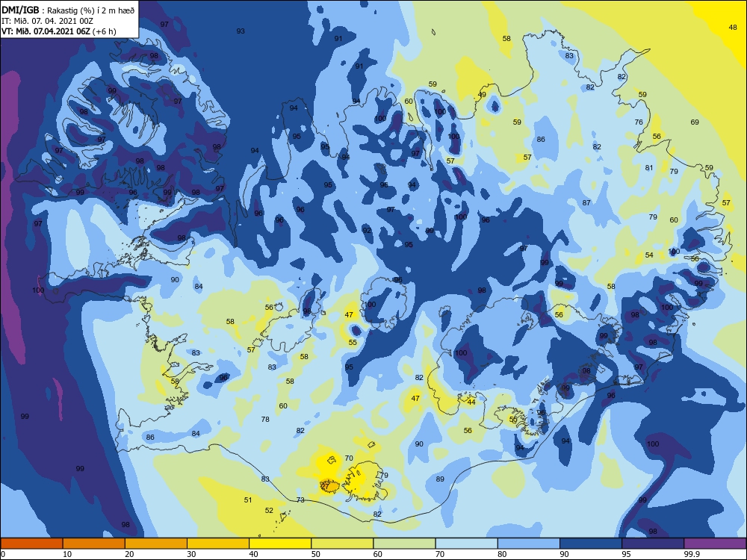
Task: Click the map value 51 offshore
Action: (248, 500)
